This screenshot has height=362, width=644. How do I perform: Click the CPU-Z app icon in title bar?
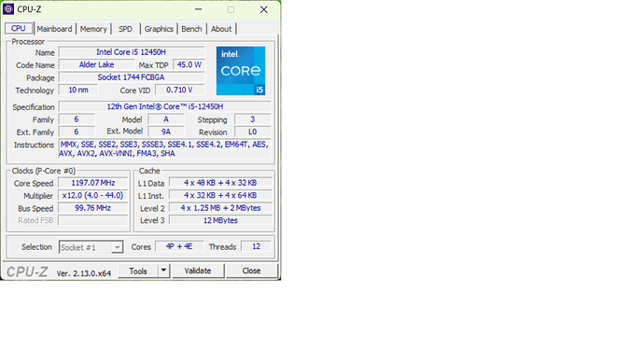(x=8, y=9)
